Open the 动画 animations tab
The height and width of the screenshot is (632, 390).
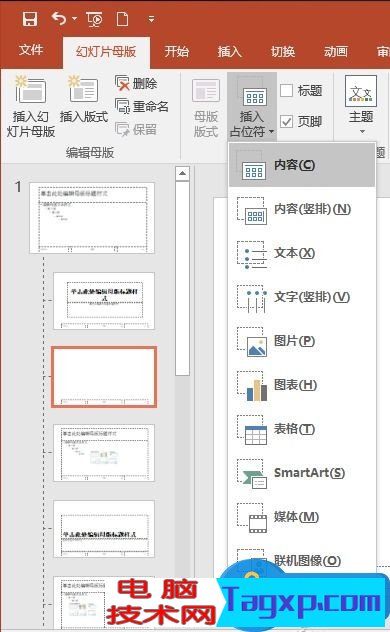click(336, 51)
